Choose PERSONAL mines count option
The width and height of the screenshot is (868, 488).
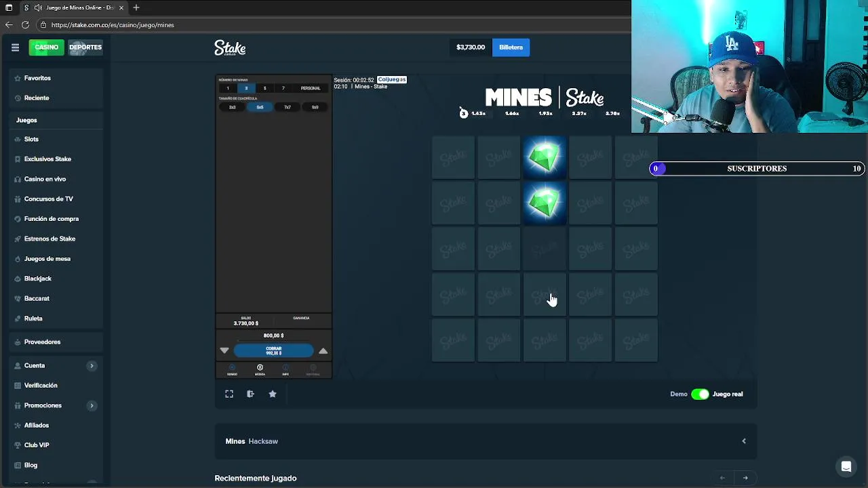311,88
